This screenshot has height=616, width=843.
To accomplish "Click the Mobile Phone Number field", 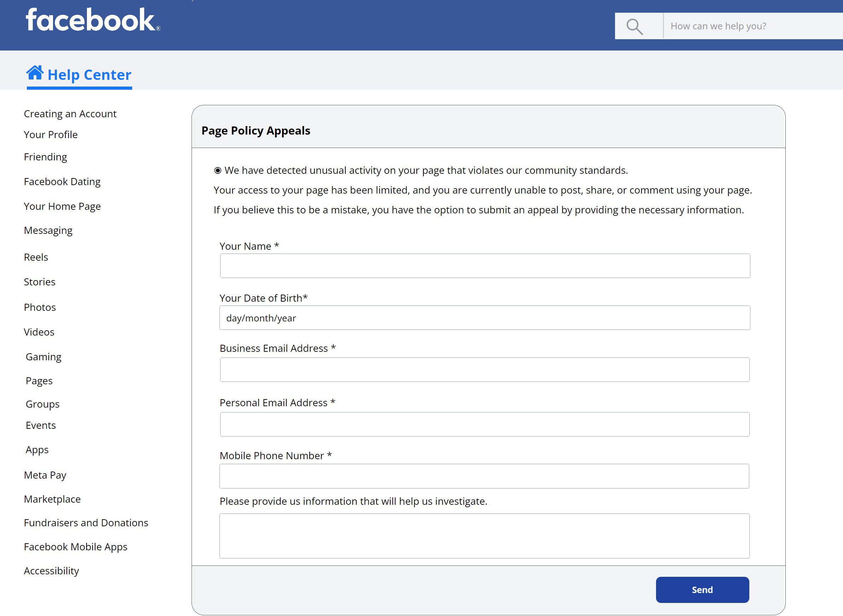I will (484, 476).
